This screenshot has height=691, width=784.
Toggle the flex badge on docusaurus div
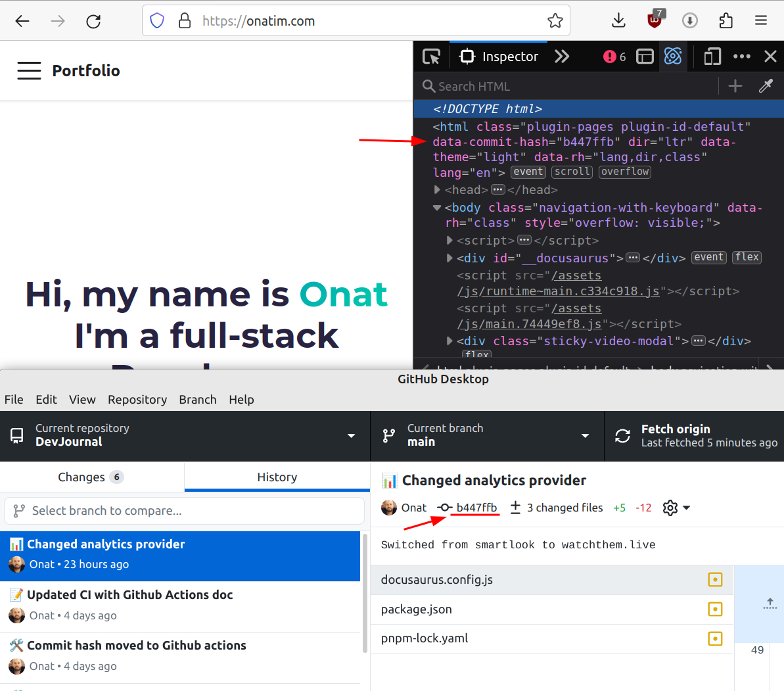click(747, 258)
